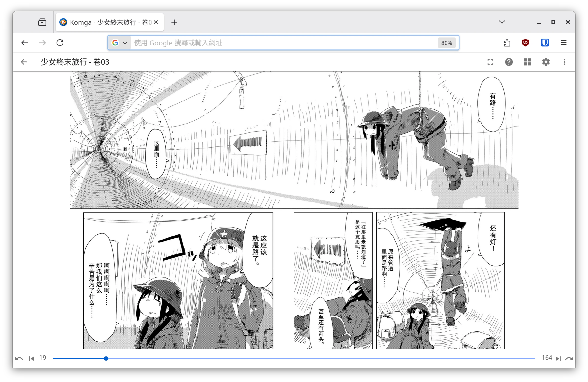Viewport: 588px width, 382px height.
Task: Click the page progress slider handle
Action: tap(106, 358)
